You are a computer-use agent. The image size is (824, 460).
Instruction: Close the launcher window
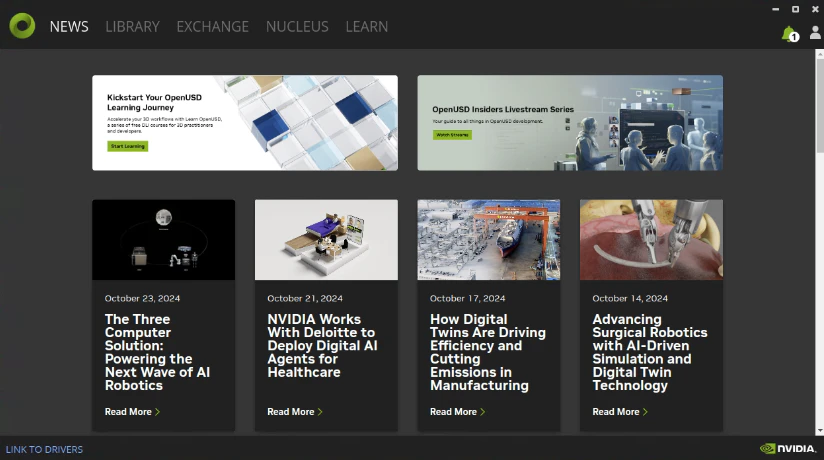click(x=815, y=9)
